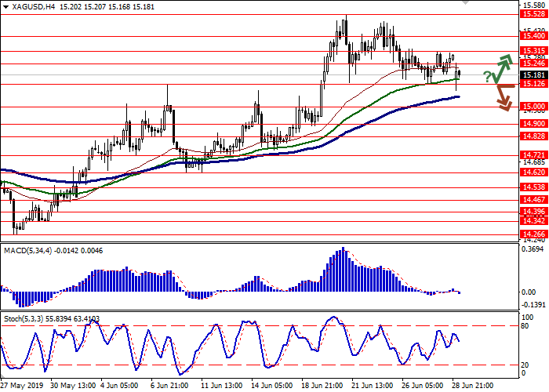Click the gray chart shift triangle at top

pyautogui.click(x=467, y=3)
